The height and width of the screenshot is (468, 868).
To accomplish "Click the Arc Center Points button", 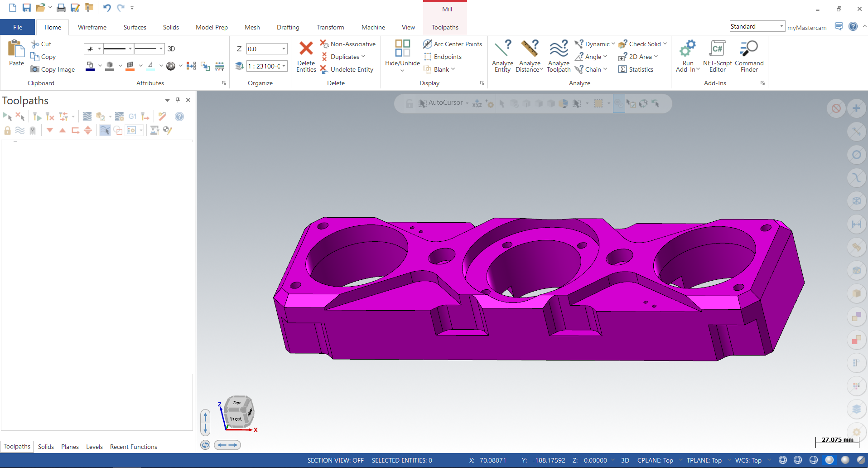I will pyautogui.click(x=453, y=44).
